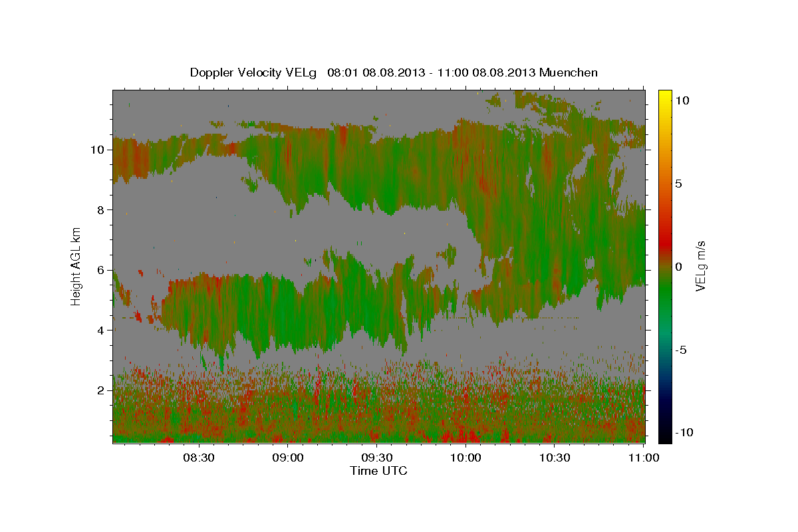This screenshot has height=532, width=798.
Task: Click the colorbar tick label '-10'
Action: click(684, 432)
